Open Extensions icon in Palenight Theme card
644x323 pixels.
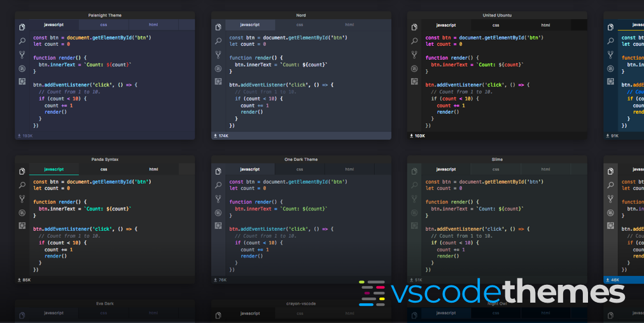22,81
